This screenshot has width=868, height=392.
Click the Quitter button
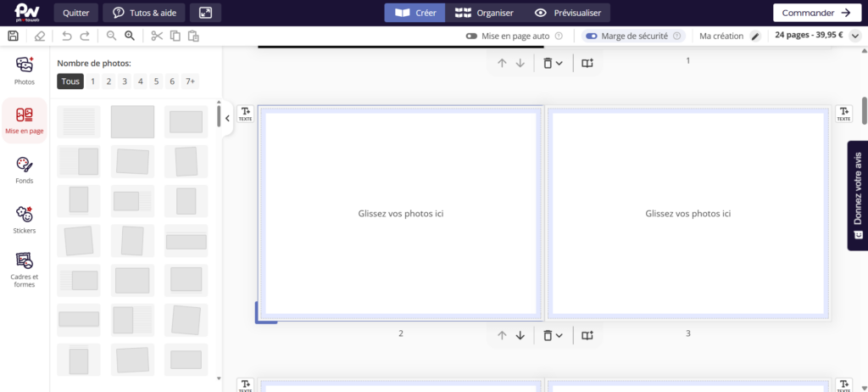tap(75, 13)
